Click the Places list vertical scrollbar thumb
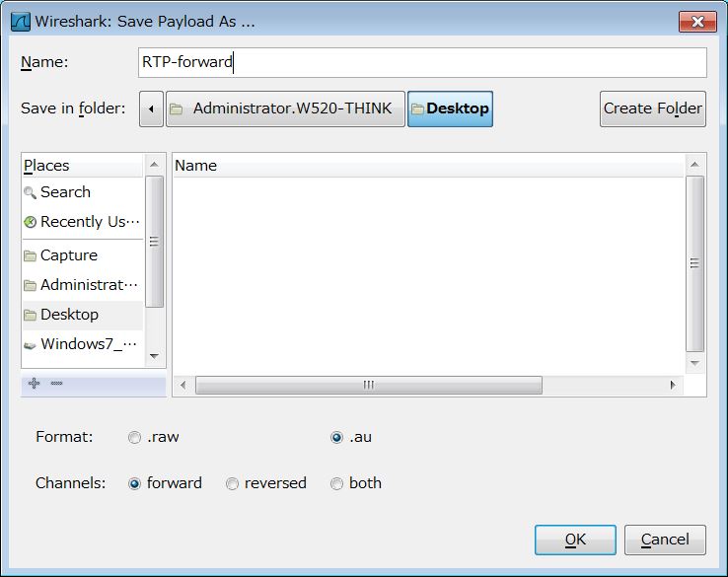This screenshot has height=577, width=728. 154,242
